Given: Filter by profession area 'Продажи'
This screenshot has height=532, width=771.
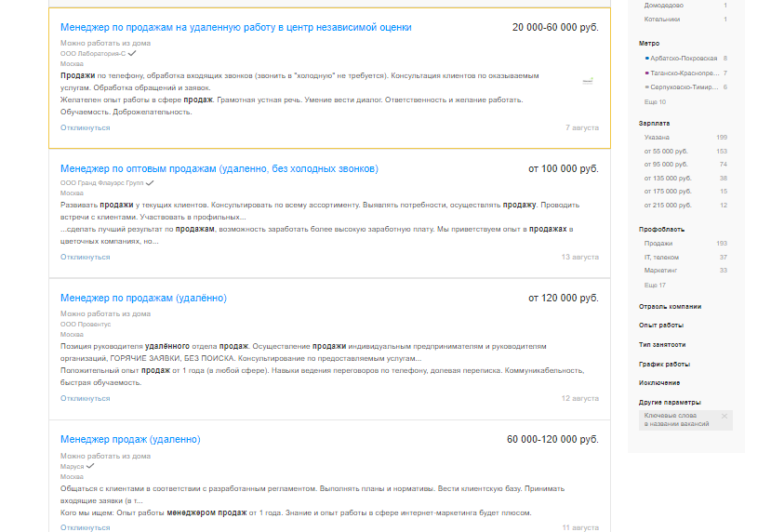Looking at the screenshot, I should click(658, 244).
